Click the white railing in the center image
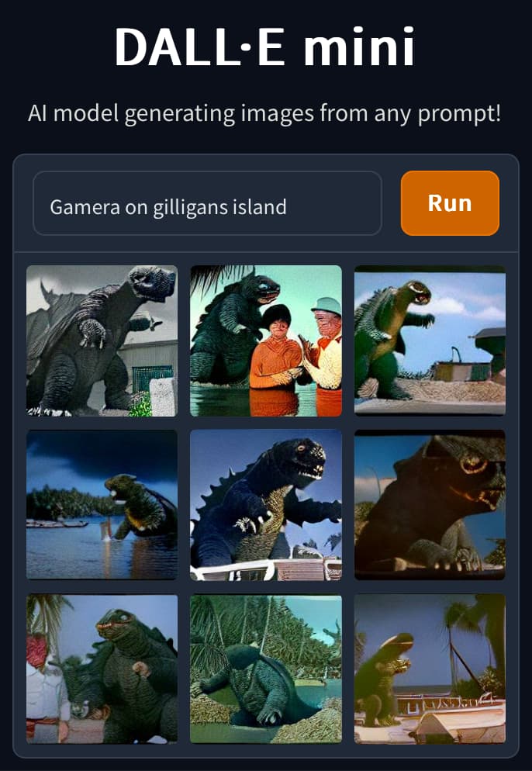The width and height of the screenshot is (532, 771). tap(265, 569)
